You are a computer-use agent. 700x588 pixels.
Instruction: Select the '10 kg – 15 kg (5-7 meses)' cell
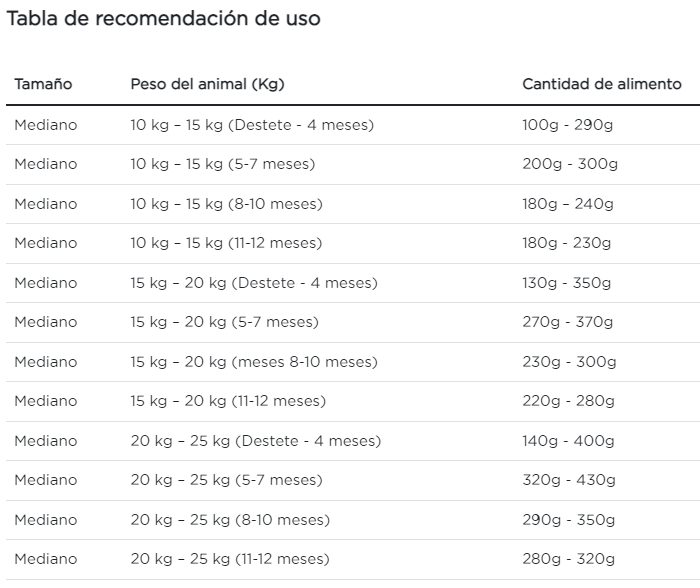tap(222, 164)
